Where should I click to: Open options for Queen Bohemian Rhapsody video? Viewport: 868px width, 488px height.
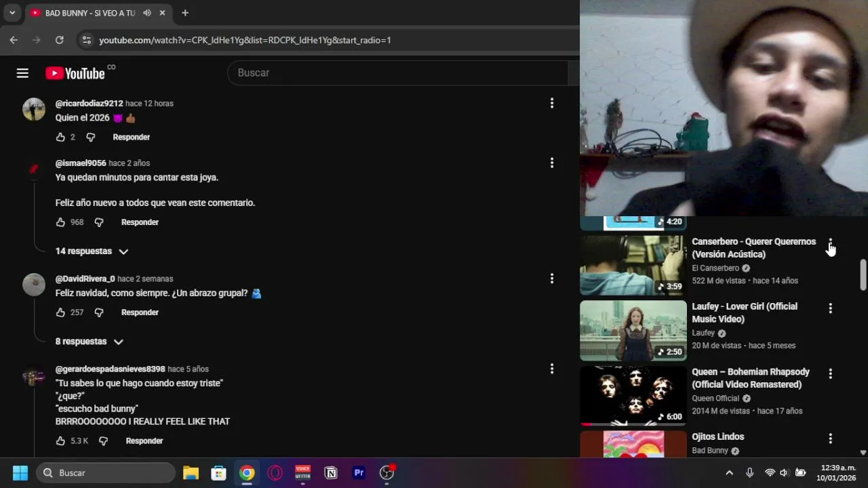click(830, 373)
